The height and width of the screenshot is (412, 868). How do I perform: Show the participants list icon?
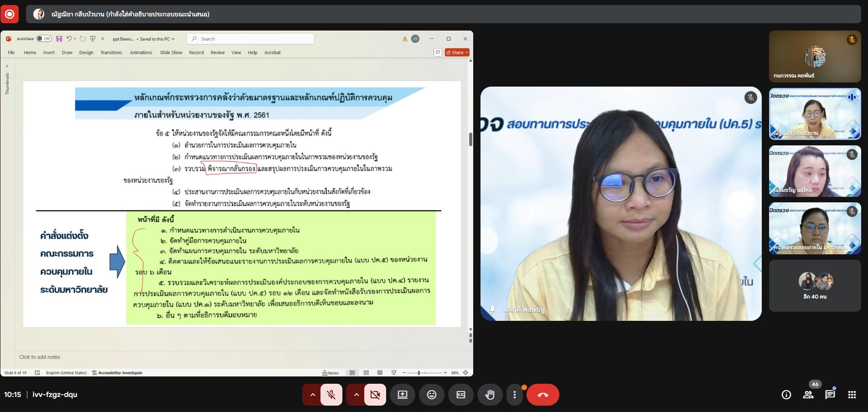[x=808, y=395]
